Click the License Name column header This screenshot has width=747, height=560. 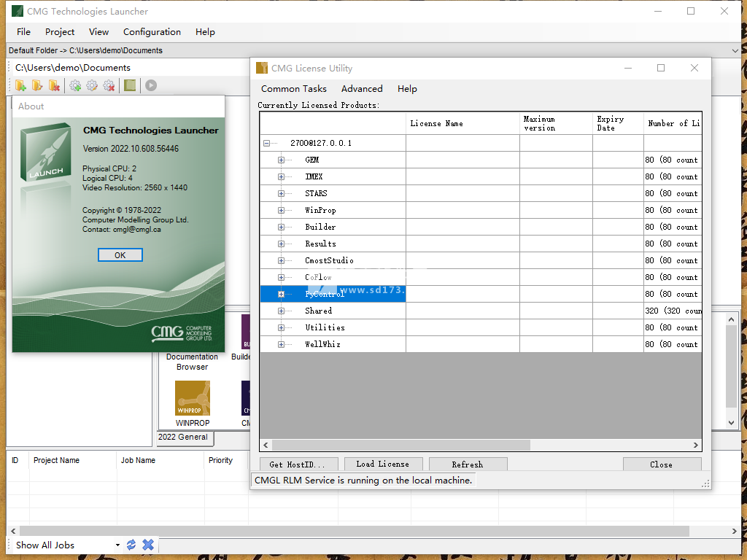(x=462, y=123)
